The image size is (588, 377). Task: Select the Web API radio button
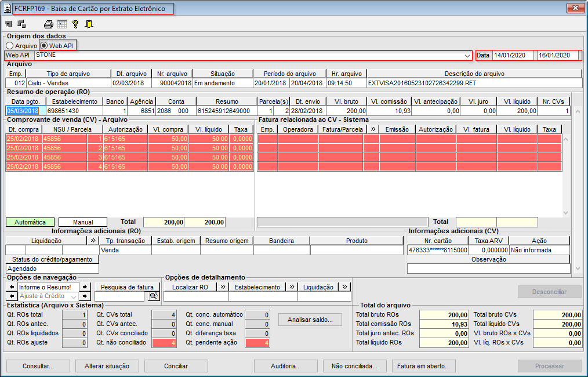(x=44, y=46)
